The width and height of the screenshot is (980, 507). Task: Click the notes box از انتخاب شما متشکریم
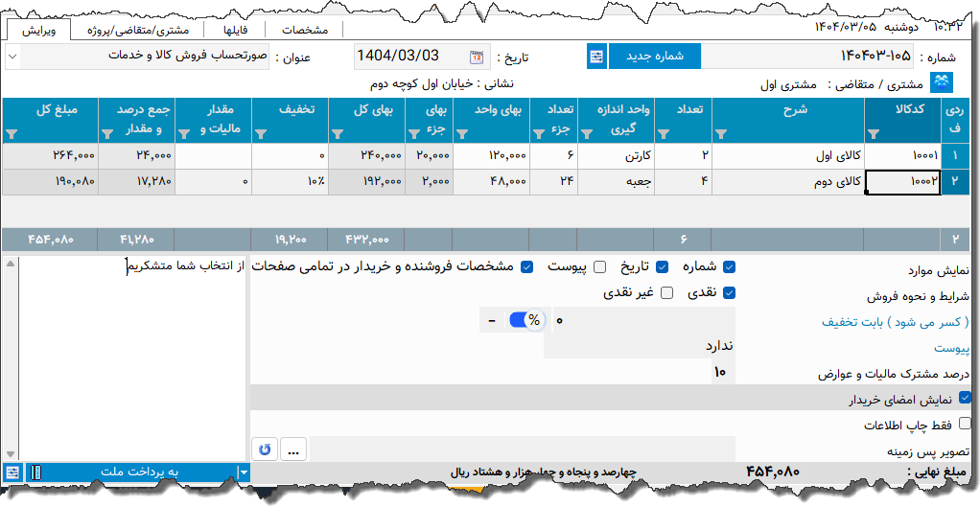pyautogui.click(x=133, y=358)
